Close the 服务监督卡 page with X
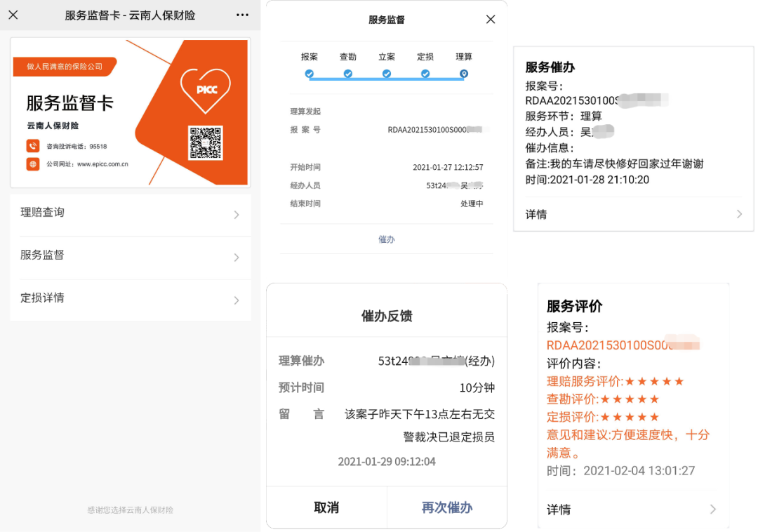 coord(13,15)
